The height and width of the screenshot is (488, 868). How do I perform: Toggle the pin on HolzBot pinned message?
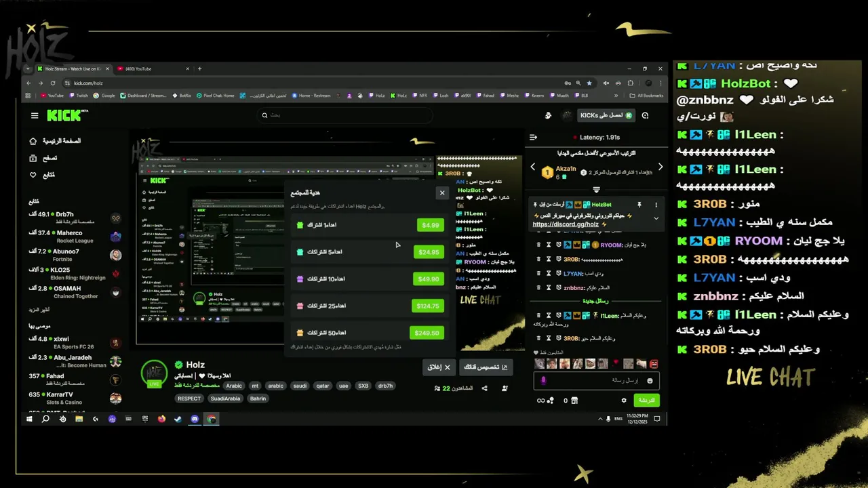click(x=639, y=204)
